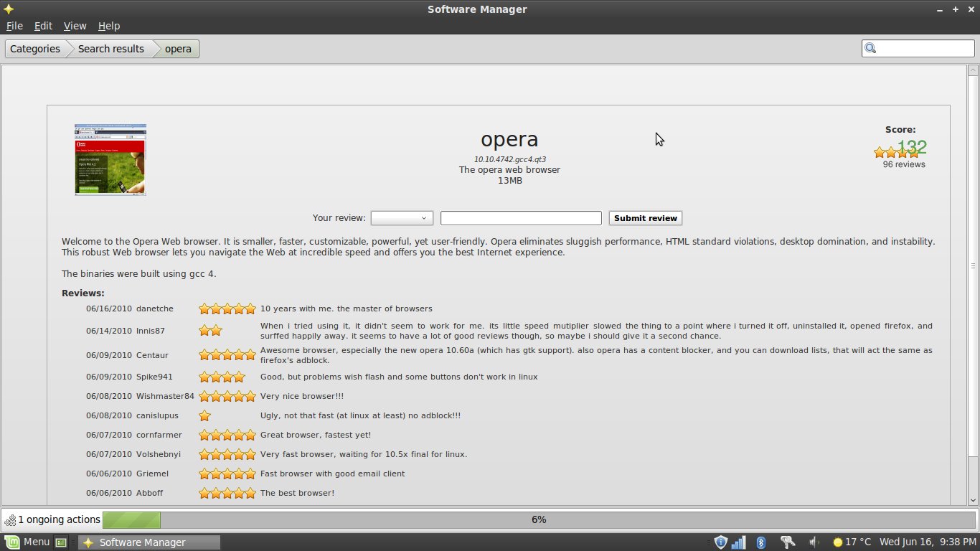Viewport: 980px width, 551px height.
Task: Click review 'The best browser!'
Action: (297, 493)
